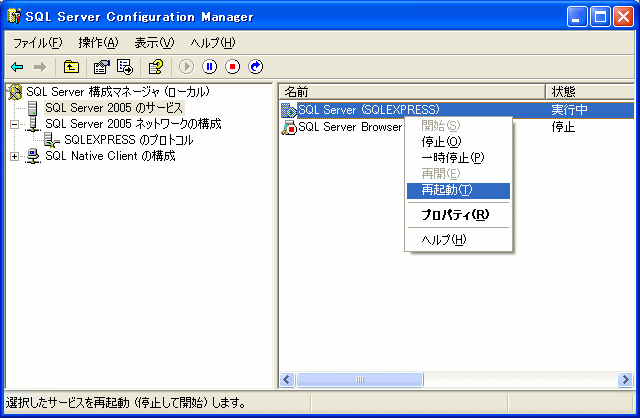Choose プロパティ(R) in context menu
The width and height of the screenshot is (640, 418).
[x=458, y=215]
